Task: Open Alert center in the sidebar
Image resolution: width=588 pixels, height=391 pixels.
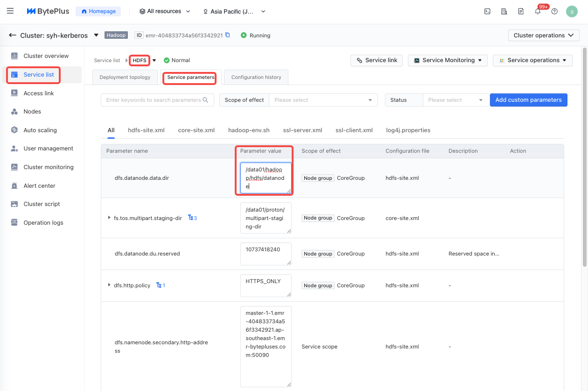Action: coord(39,186)
